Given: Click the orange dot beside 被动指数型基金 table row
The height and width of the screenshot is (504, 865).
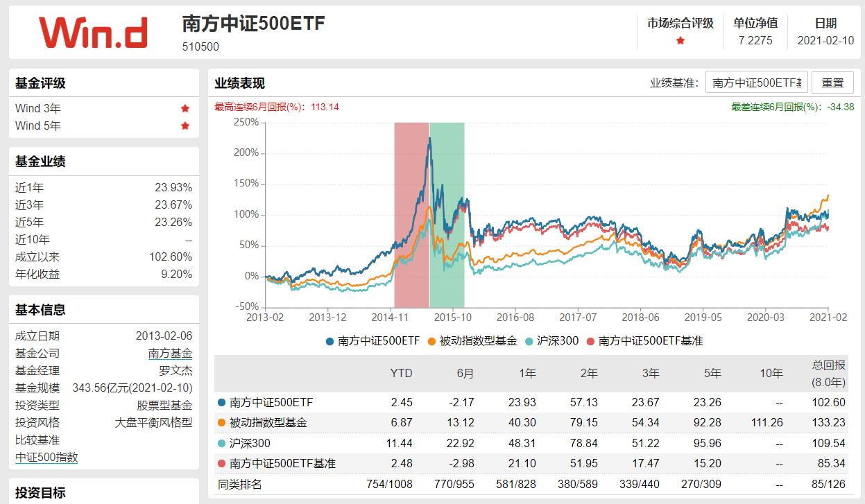Looking at the screenshot, I should (x=221, y=422).
